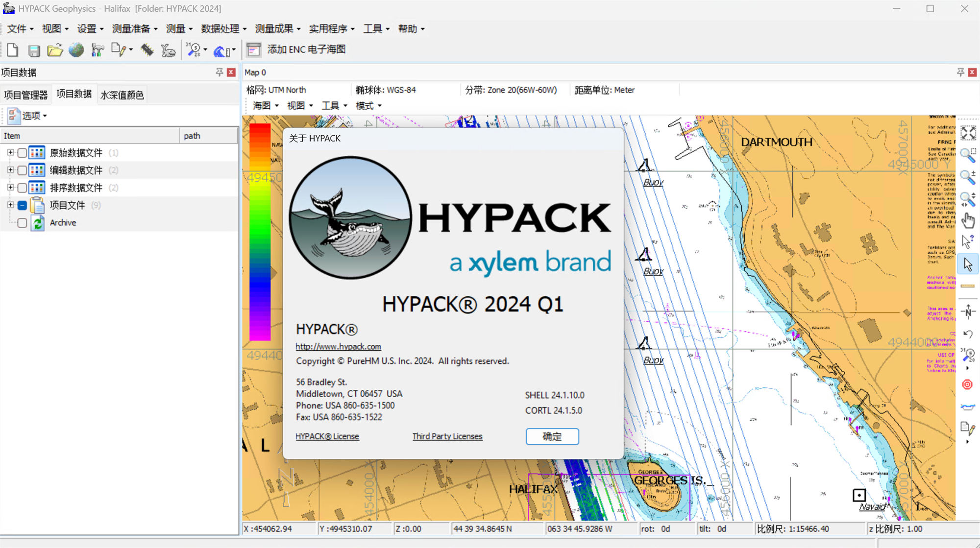
Task: Expand the 原始数据文件 tree node
Action: (x=10, y=153)
